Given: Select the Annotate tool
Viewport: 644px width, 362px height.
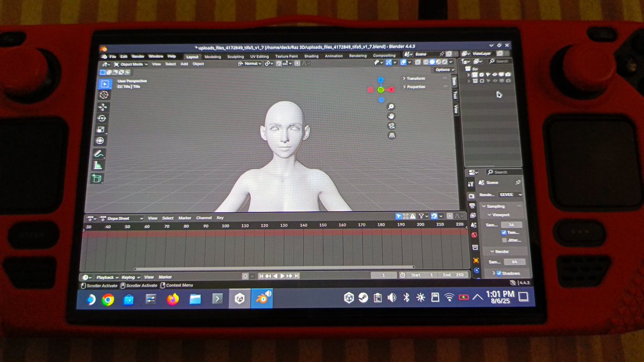Looking at the screenshot, I should click(98, 154).
